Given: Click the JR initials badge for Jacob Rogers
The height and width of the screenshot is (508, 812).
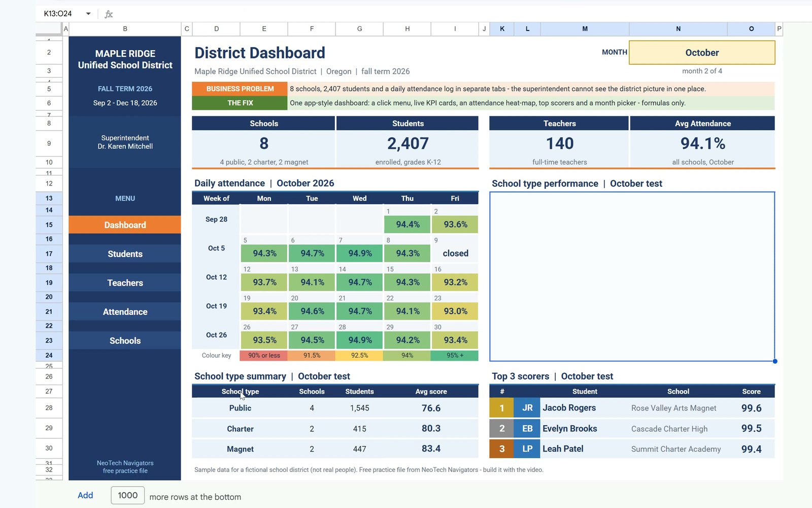Looking at the screenshot, I should click(x=527, y=408).
